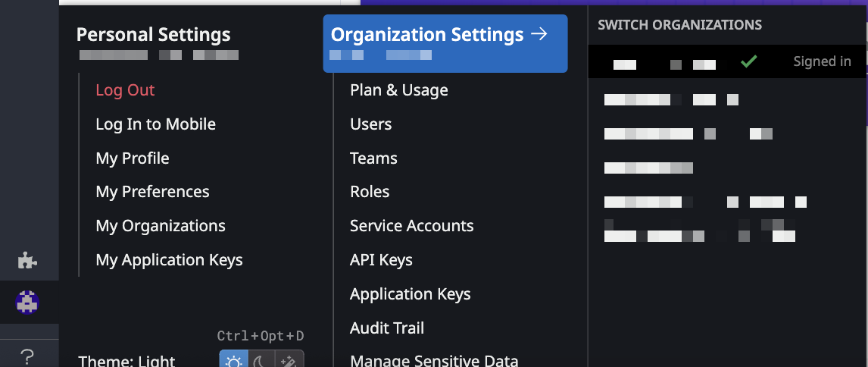Click Log Out
Image resolution: width=868 pixels, height=367 pixels.
pyautogui.click(x=125, y=89)
